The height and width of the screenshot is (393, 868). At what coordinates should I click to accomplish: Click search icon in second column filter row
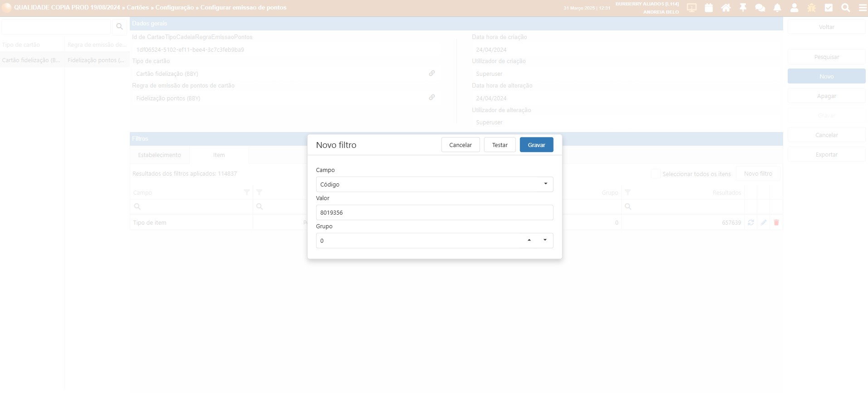pos(260,206)
